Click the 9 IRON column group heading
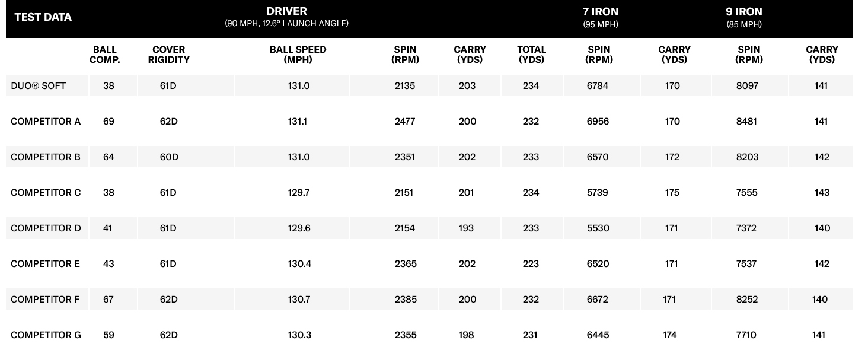Image resolution: width=868 pixels, height=356 pixels. 744,12
